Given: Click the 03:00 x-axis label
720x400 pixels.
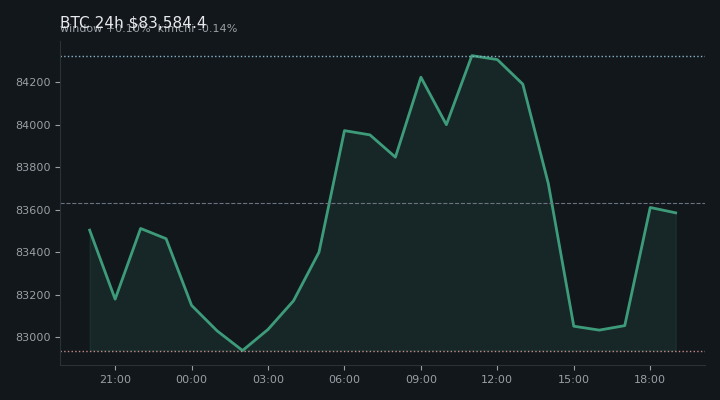Looking at the screenshot, I should click(x=268, y=379).
